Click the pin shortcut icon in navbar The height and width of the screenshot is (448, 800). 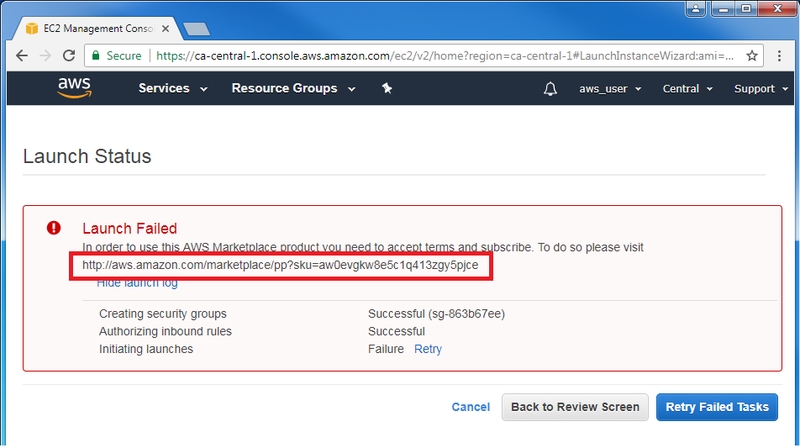click(x=387, y=89)
